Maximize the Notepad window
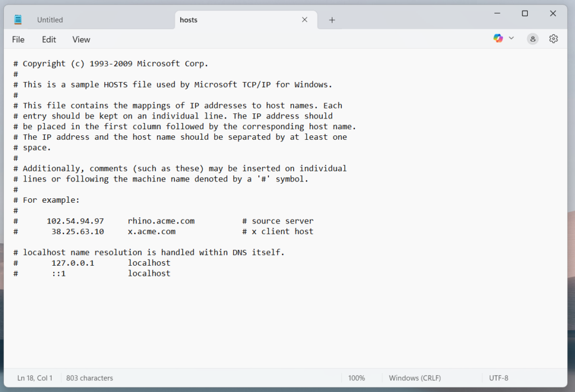575x392 pixels. coord(525,13)
